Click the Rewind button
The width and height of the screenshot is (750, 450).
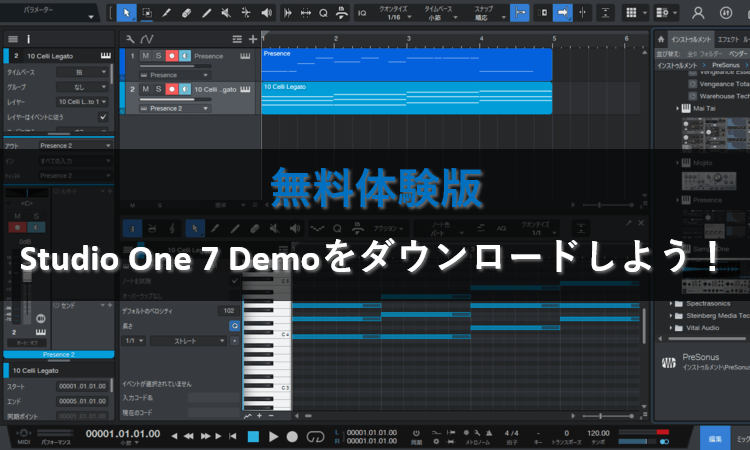point(189,436)
